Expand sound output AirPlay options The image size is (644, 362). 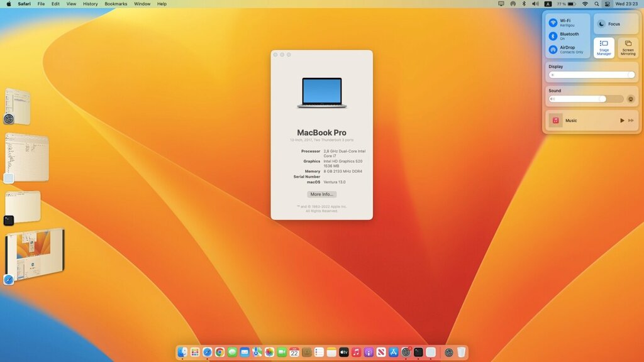coord(631,99)
